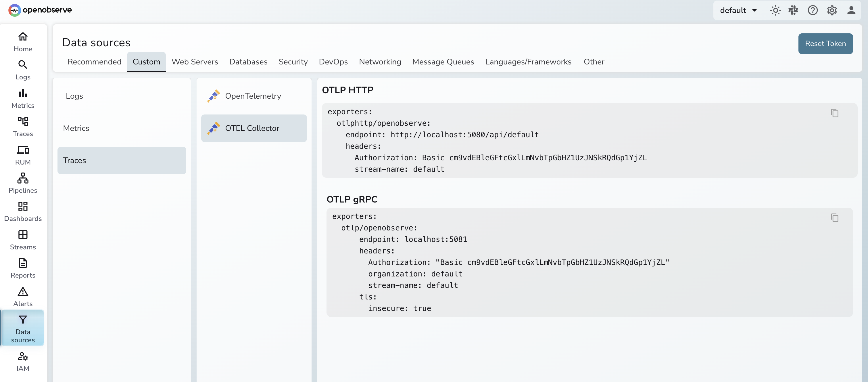This screenshot has width=868, height=382.
Task: Open Dashboards section
Action: click(x=23, y=212)
